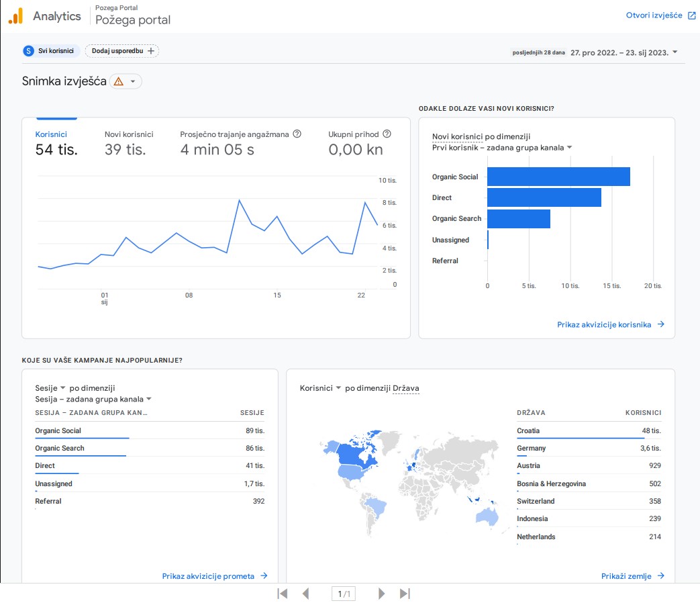Image resolution: width=700 pixels, height=603 pixels.
Task: Click the help icon beside Ukupni prihod
Action: pyautogui.click(x=387, y=134)
